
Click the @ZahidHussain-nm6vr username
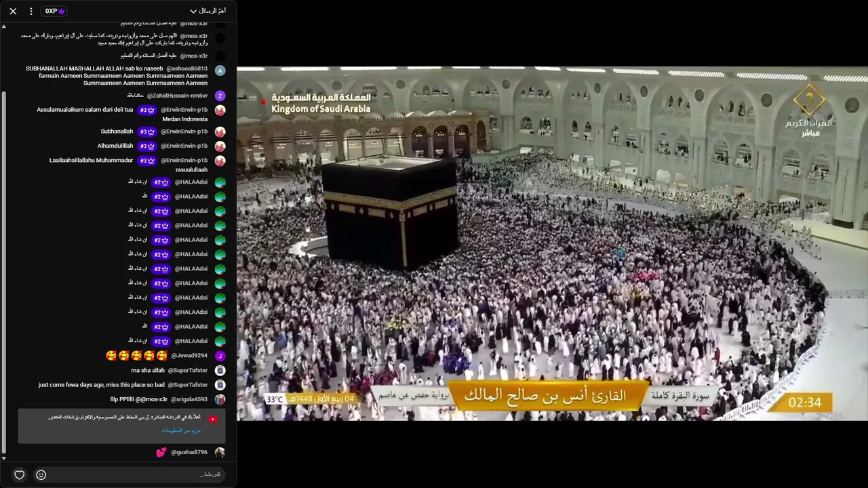pos(177,96)
